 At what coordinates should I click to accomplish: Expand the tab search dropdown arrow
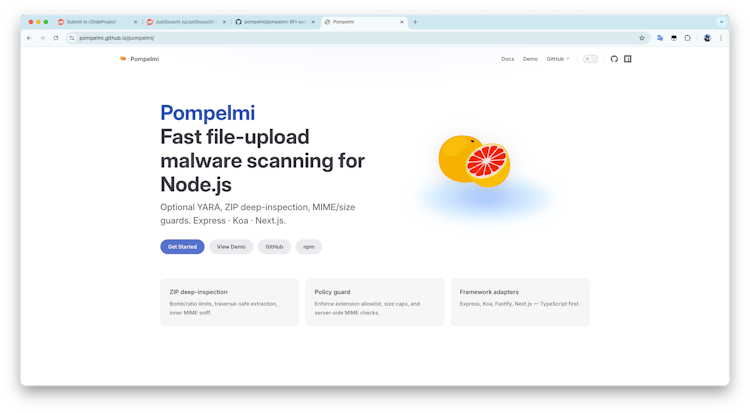click(721, 21)
